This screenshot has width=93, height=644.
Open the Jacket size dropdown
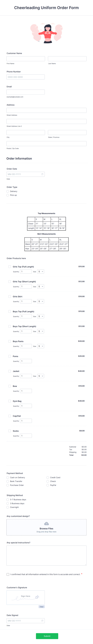40,376
